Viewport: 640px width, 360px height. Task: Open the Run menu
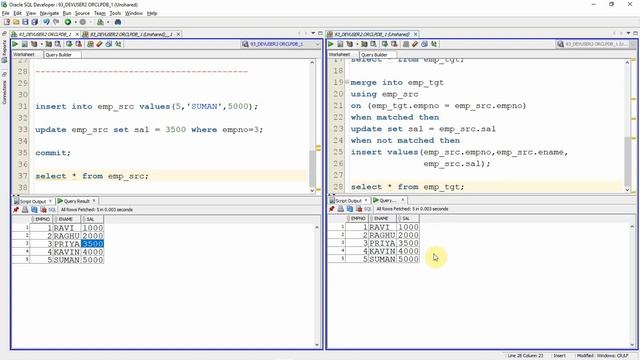tap(67, 13)
